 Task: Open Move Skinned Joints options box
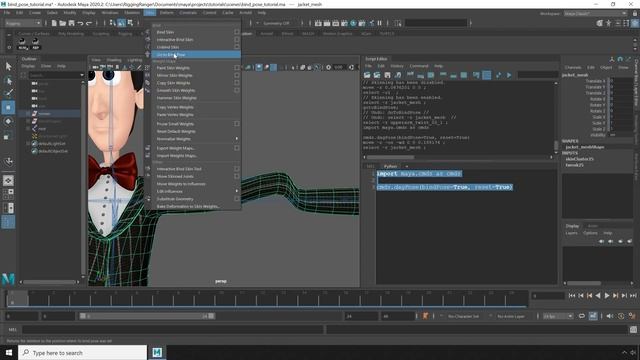point(237,176)
